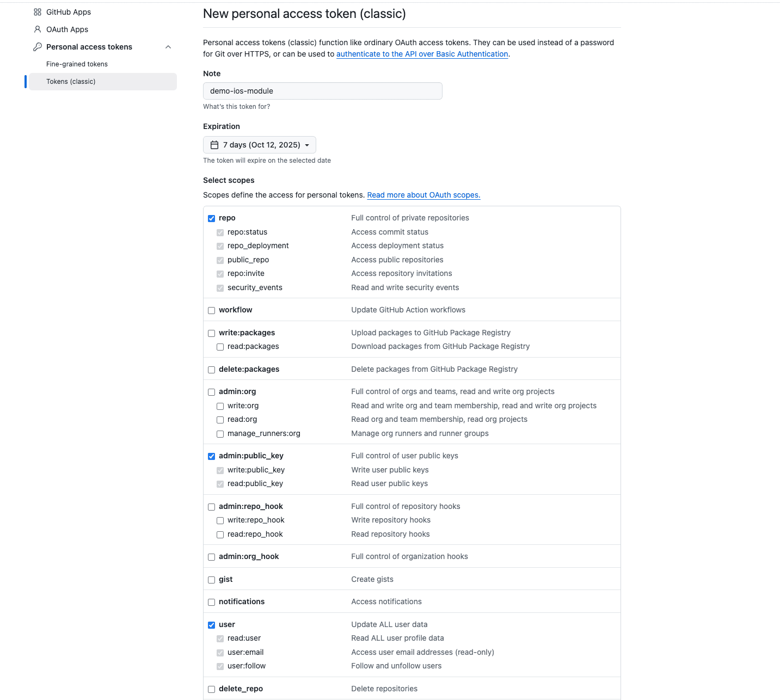The width and height of the screenshot is (780, 700).
Task: Click the Note text field
Action: [x=322, y=91]
